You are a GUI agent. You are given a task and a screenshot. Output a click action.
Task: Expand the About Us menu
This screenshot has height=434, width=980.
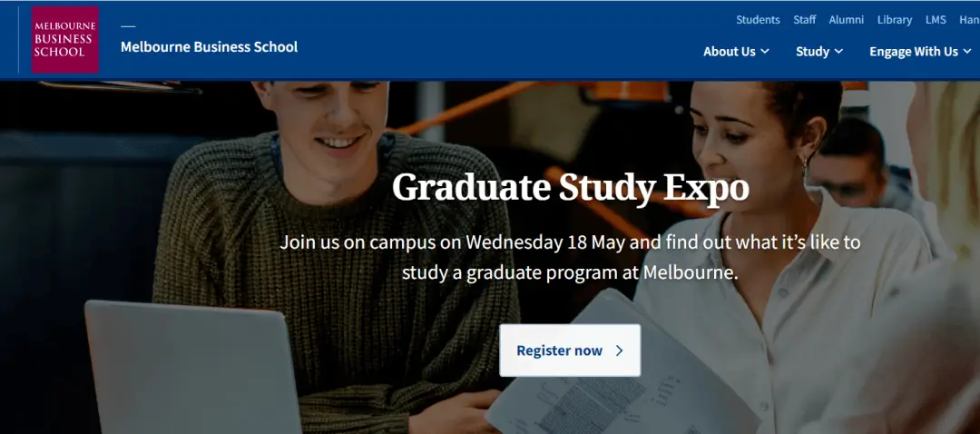(x=730, y=52)
